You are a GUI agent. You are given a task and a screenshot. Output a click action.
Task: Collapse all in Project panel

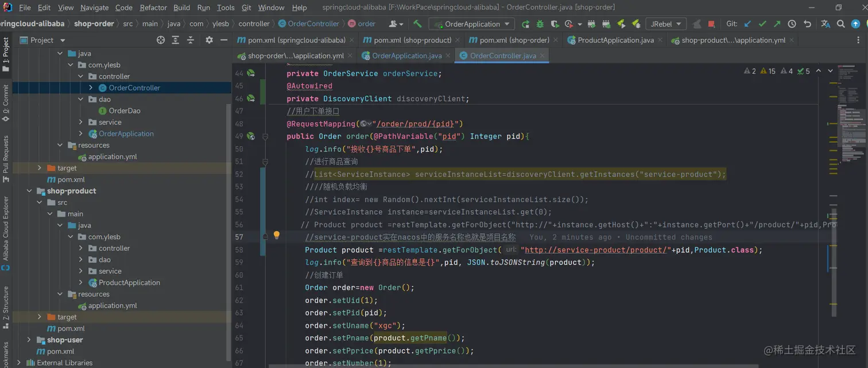point(191,40)
